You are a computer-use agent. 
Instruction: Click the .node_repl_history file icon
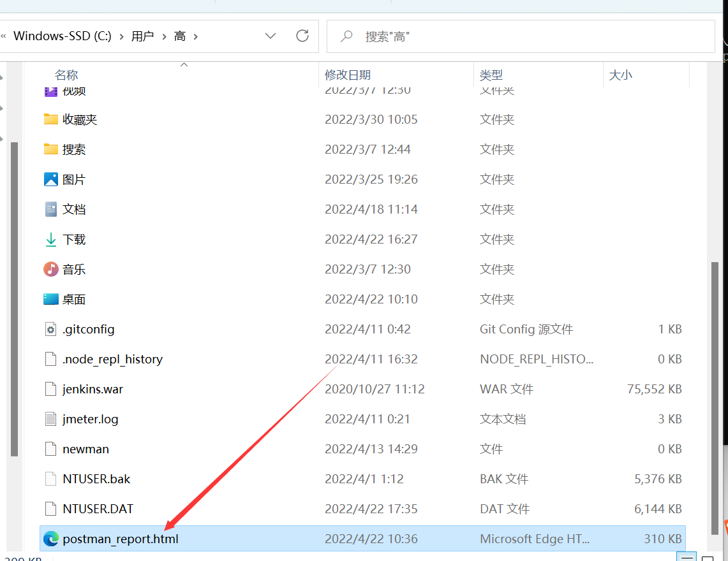(50, 359)
